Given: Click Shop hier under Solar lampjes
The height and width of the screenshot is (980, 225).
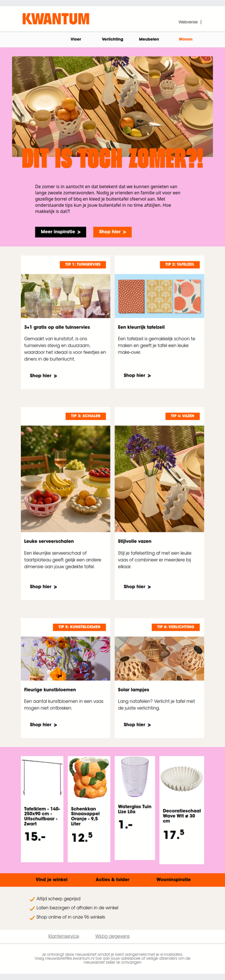Looking at the screenshot, I should click(137, 725).
